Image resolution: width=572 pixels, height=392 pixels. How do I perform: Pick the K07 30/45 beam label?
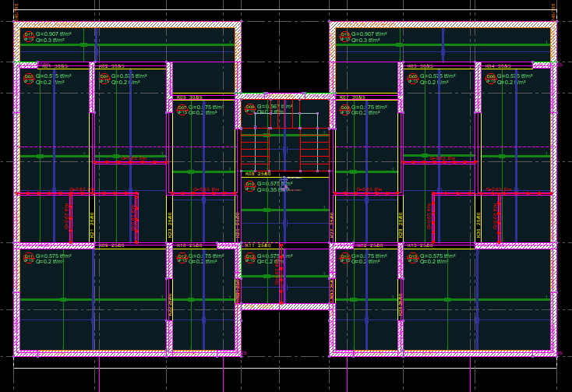352,98
